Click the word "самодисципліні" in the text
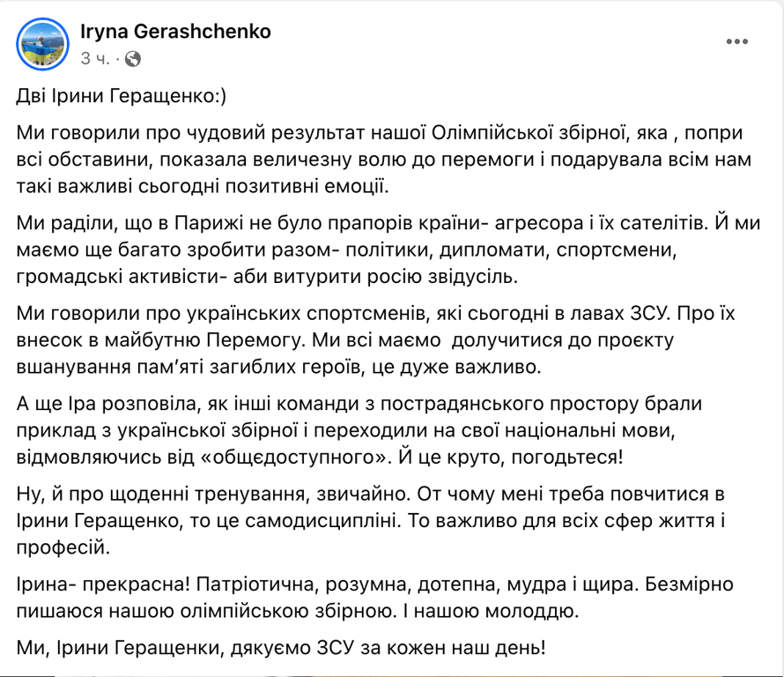 (343, 519)
